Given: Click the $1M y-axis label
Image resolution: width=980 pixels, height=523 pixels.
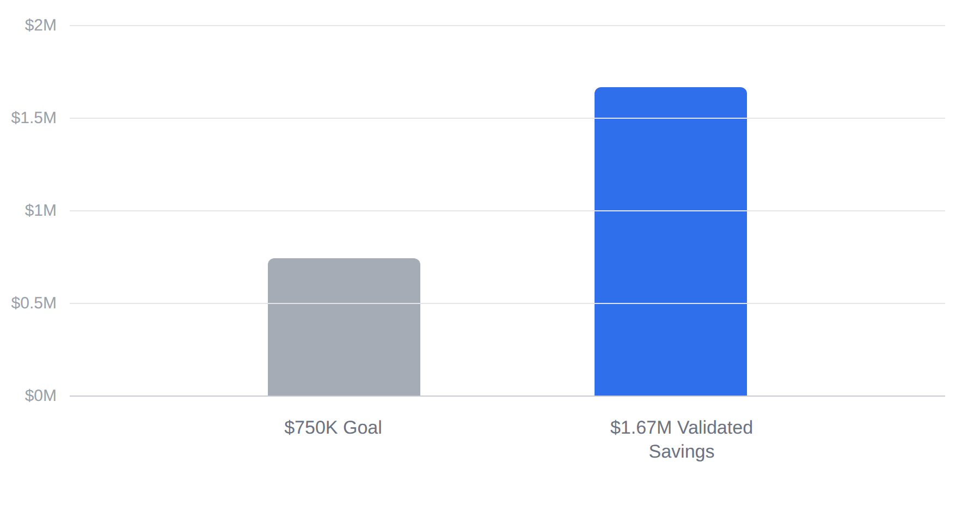Looking at the screenshot, I should pos(40,210).
